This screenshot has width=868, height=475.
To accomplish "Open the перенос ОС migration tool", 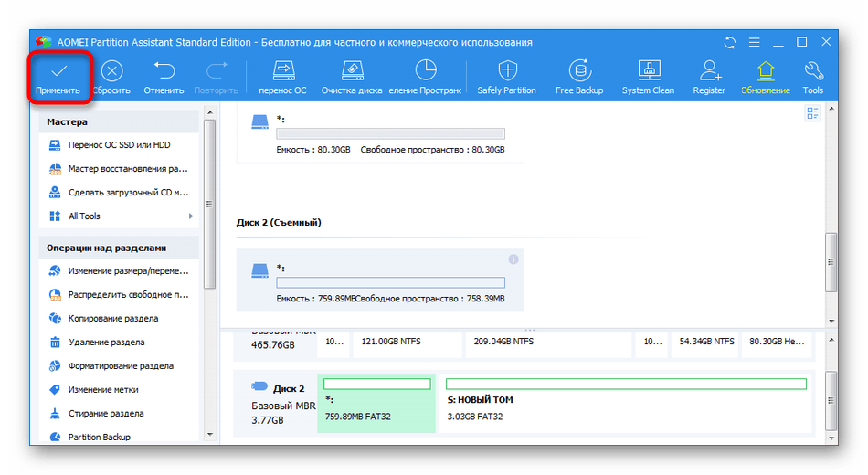I will click(x=282, y=71).
